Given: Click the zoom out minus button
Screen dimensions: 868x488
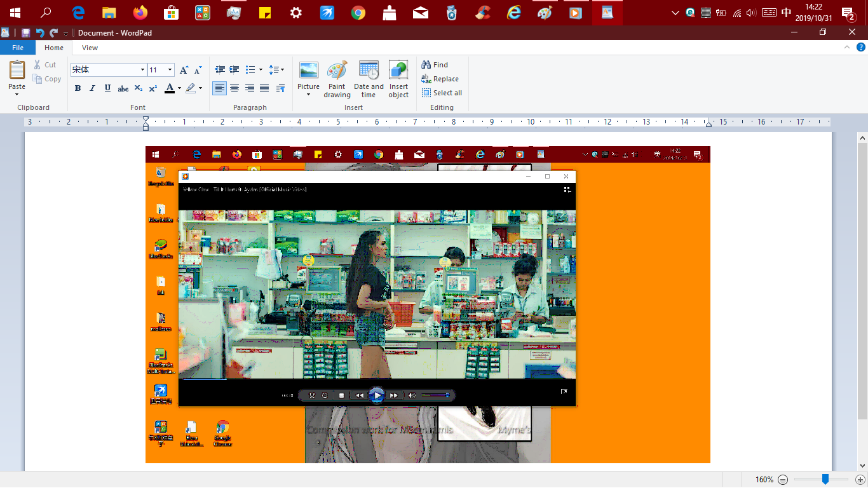Looking at the screenshot, I should [x=783, y=480].
